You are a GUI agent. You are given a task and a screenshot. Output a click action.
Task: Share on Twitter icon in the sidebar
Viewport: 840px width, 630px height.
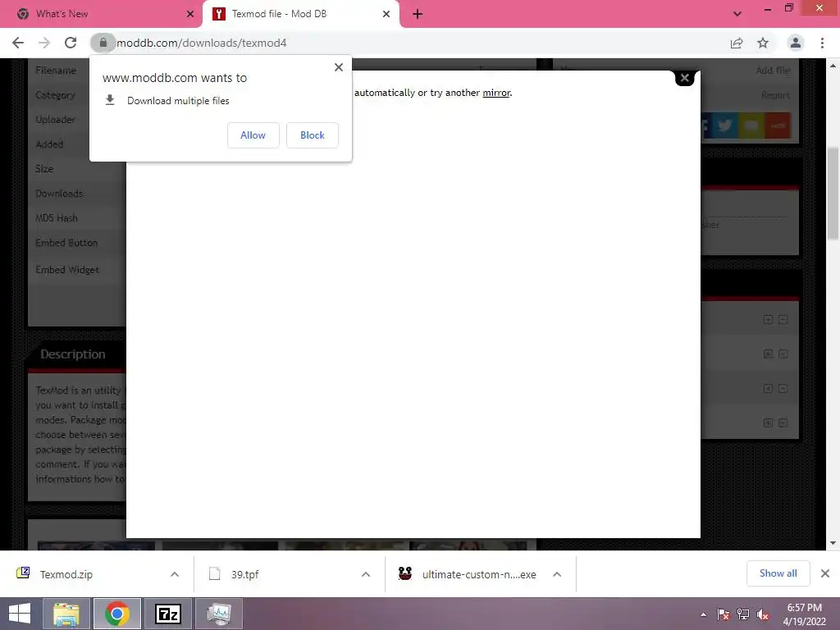[x=725, y=126]
